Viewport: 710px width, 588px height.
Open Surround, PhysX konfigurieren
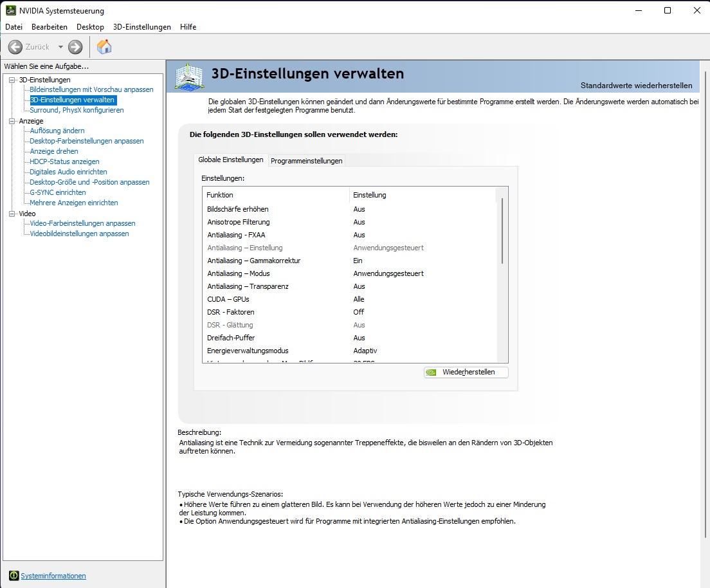click(x=77, y=110)
